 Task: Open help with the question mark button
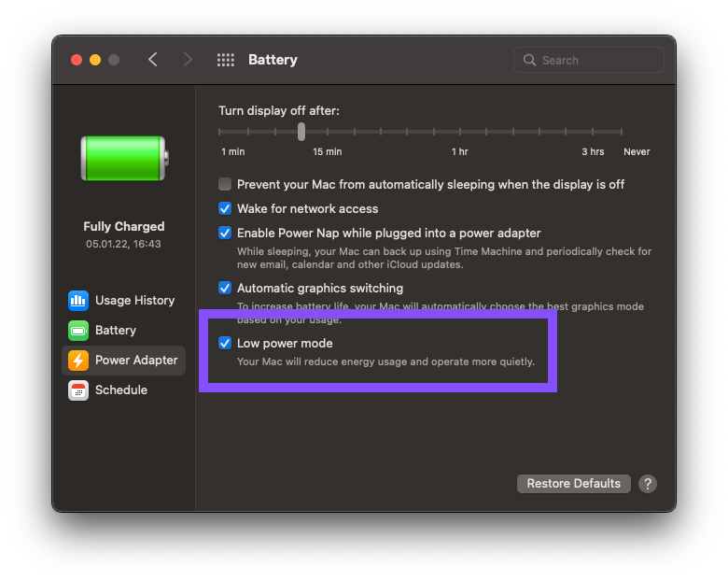point(648,484)
